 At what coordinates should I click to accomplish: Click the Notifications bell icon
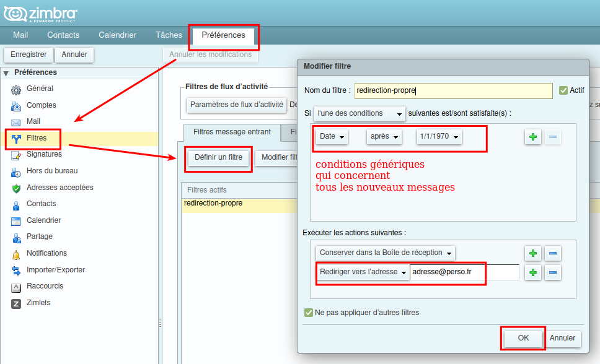16,254
